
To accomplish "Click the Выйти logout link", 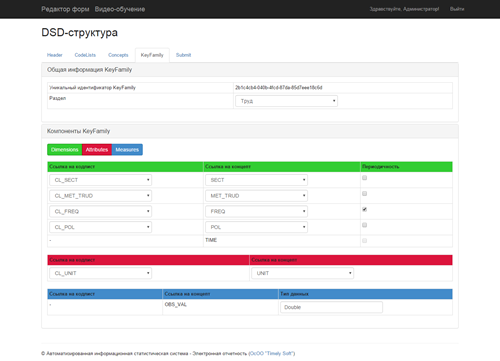I will [x=457, y=9].
